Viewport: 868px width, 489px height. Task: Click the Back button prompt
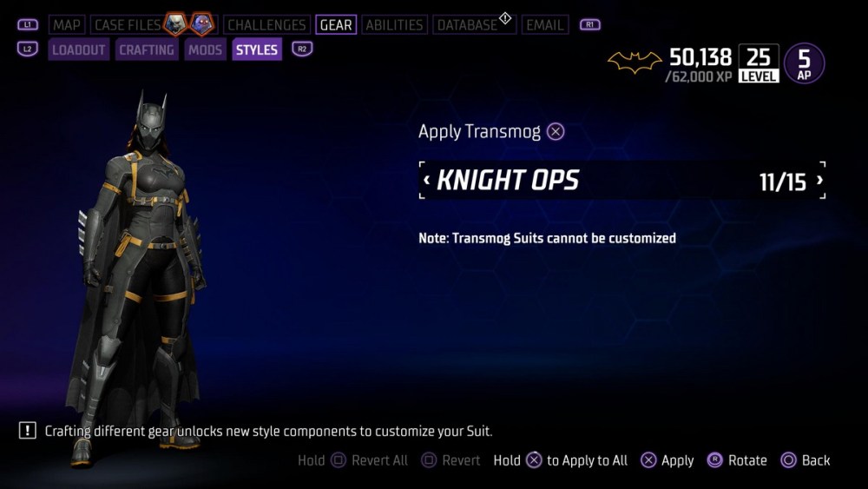805,460
